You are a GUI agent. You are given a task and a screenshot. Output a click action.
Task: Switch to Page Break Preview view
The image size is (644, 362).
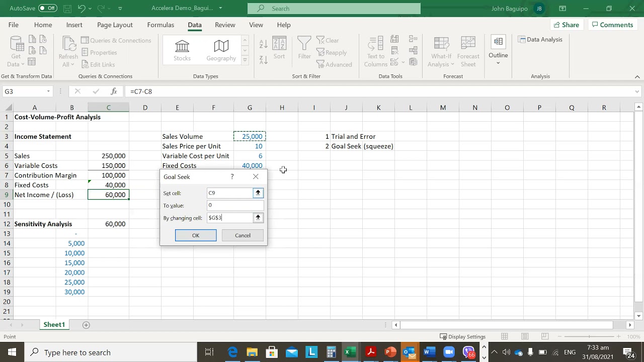click(545, 336)
